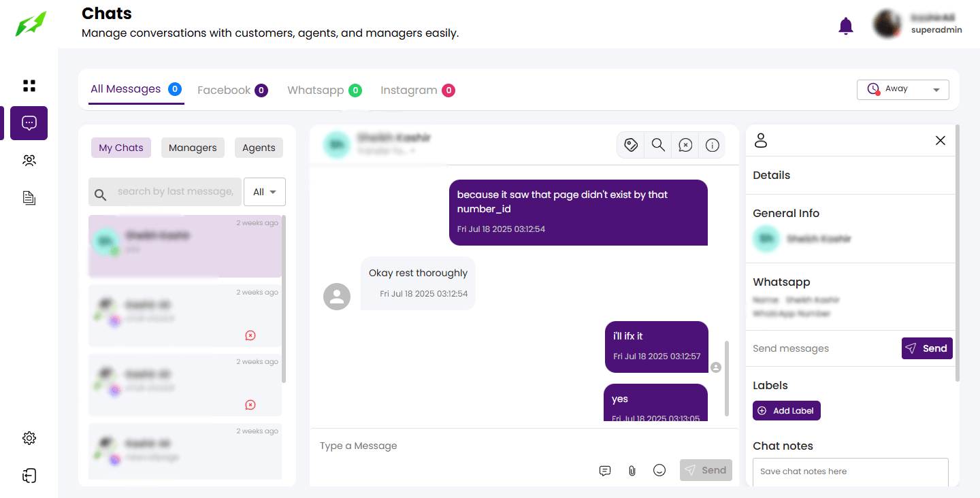Viewport: 980px width, 498px height.
Task: Close the contact details panel
Action: (941, 140)
